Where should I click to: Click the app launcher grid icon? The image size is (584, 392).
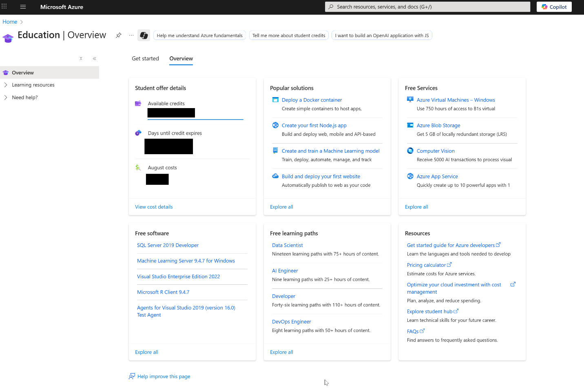[x=4, y=7]
